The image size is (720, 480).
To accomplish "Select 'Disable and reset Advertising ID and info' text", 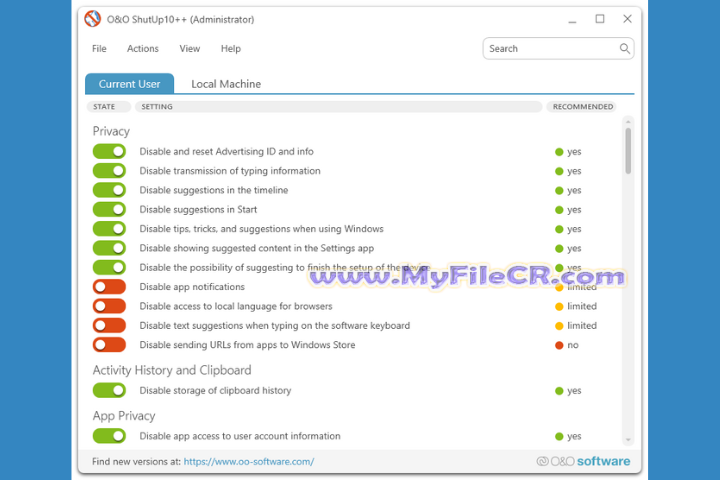I will (226, 152).
